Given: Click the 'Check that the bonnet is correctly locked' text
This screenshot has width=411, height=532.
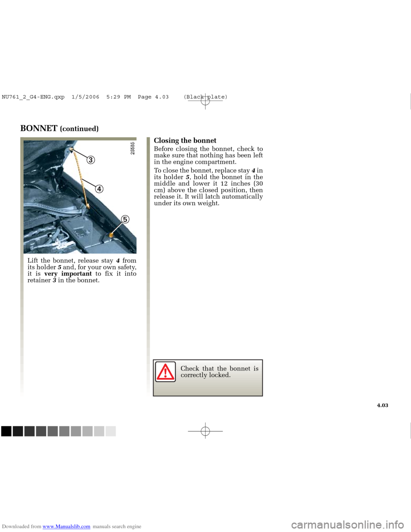Looking at the screenshot, I should click(x=219, y=372).
